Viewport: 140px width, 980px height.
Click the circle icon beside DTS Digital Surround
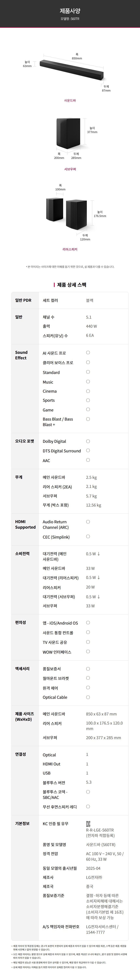(x=88, y=450)
